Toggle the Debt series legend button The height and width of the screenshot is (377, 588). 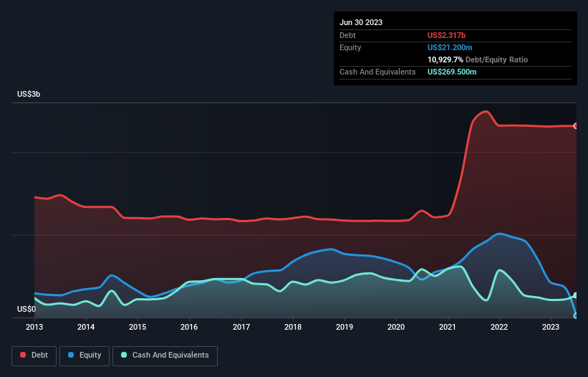(34, 355)
